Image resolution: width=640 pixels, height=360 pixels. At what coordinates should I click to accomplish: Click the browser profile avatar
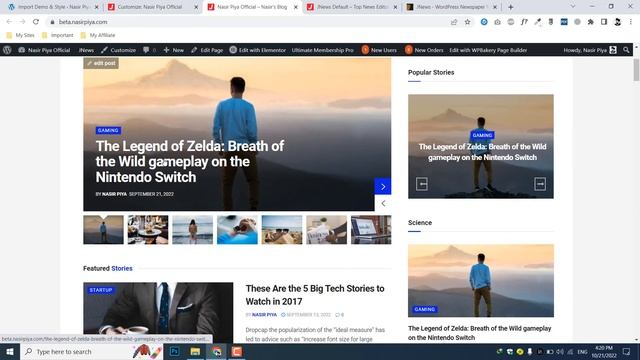tap(618, 22)
